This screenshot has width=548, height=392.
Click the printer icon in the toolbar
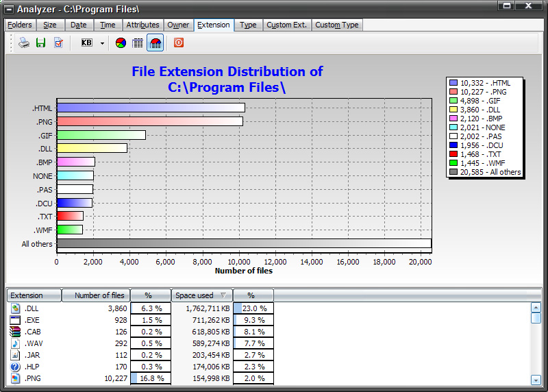click(x=24, y=42)
